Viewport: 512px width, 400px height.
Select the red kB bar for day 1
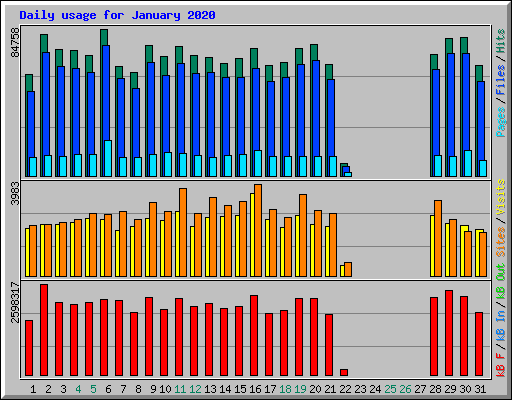click(x=29, y=348)
